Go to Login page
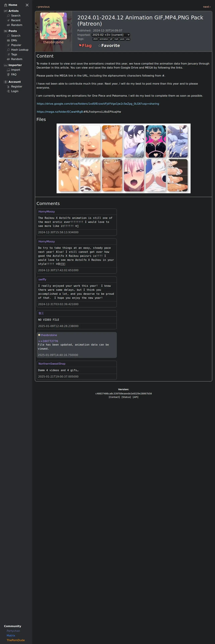 (15, 91)
